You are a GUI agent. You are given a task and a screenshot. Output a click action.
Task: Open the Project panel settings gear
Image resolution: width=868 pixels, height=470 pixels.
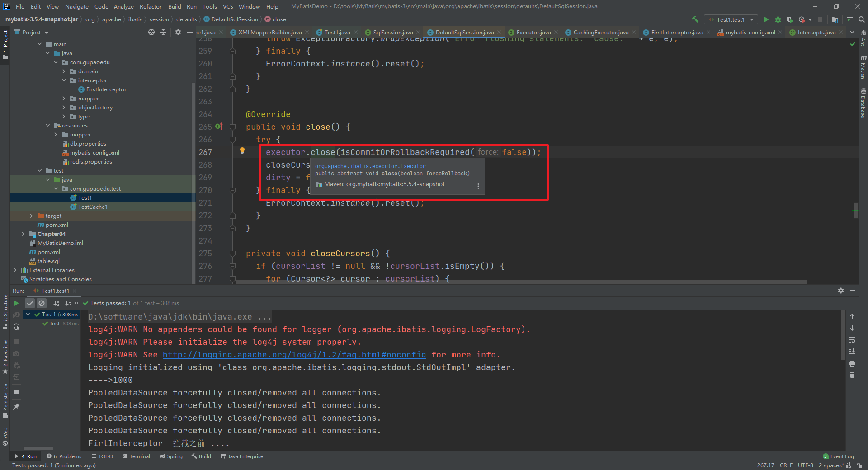coord(178,32)
